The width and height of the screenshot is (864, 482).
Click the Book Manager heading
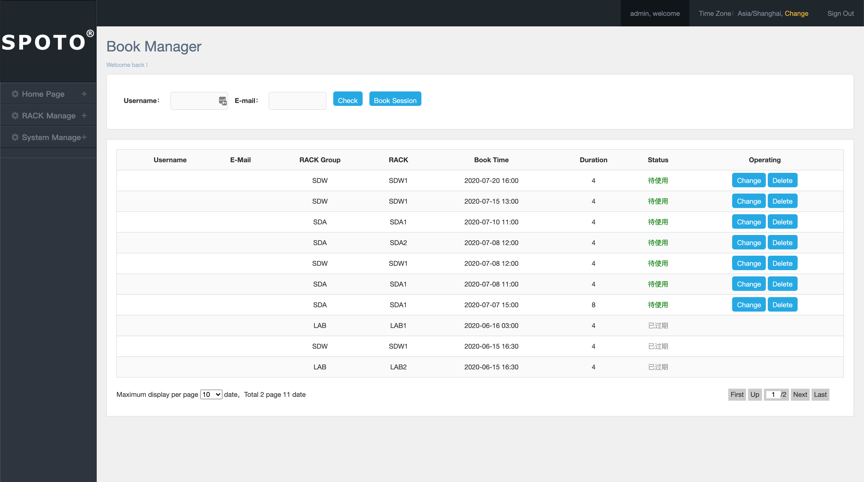tap(154, 47)
